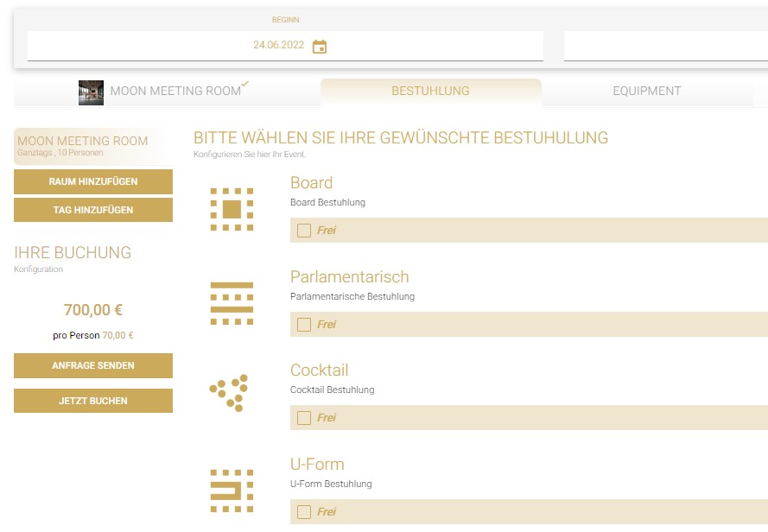Viewport: 768px width, 532px height.
Task: Click the Parlamentarische Bestuhlung description
Action: point(352,296)
